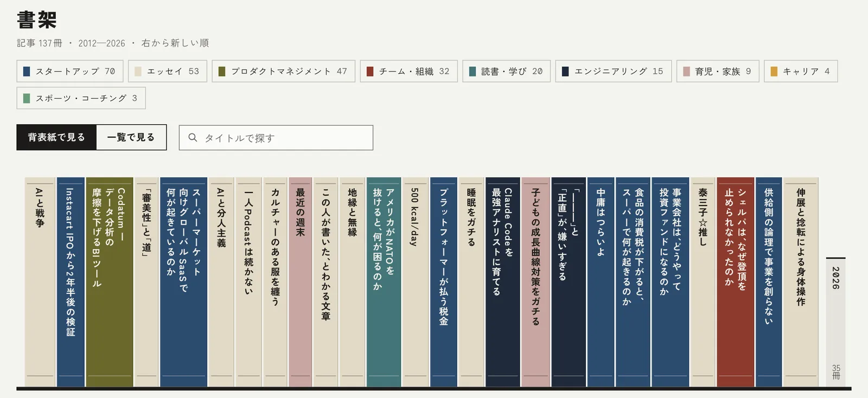This screenshot has height=398, width=868.
Task: Open the 事業会社は、どうやって投資ファンドになるのか spine
Action: click(x=670, y=282)
